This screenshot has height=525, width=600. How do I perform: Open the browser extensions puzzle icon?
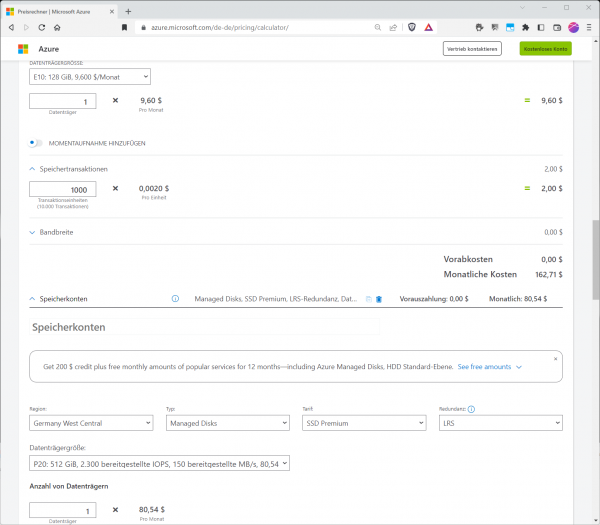[x=525, y=28]
